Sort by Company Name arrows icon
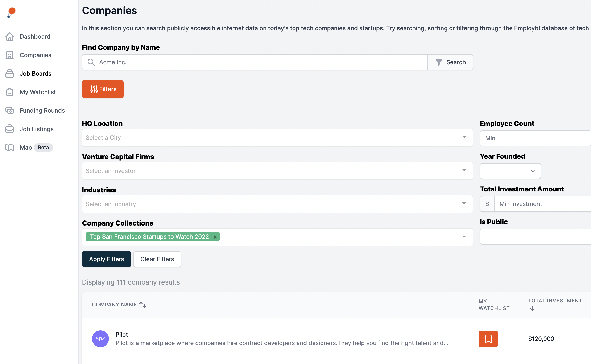The width and height of the screenshot is (591, 364). click(143, 305)
